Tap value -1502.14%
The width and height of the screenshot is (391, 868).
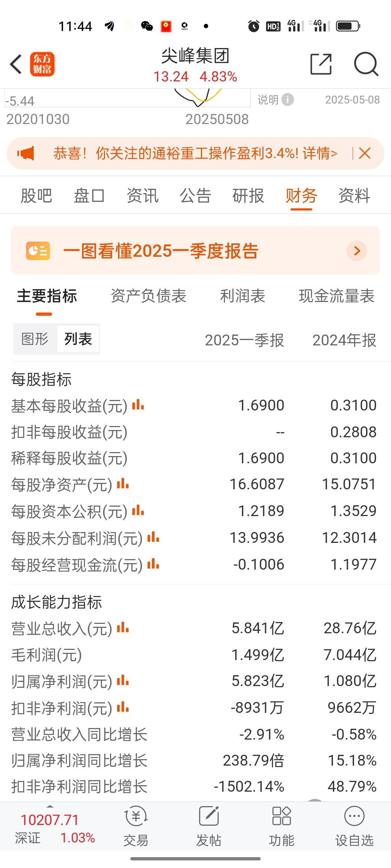(249, 787)
